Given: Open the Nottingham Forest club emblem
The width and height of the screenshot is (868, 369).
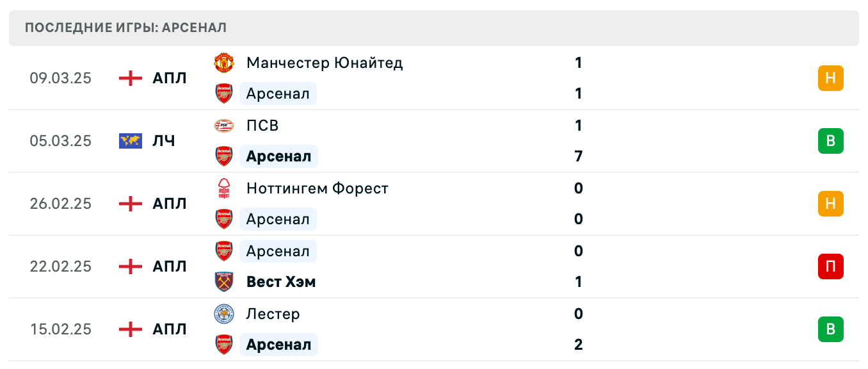Looking at the screenshot, I should point(223,188).
